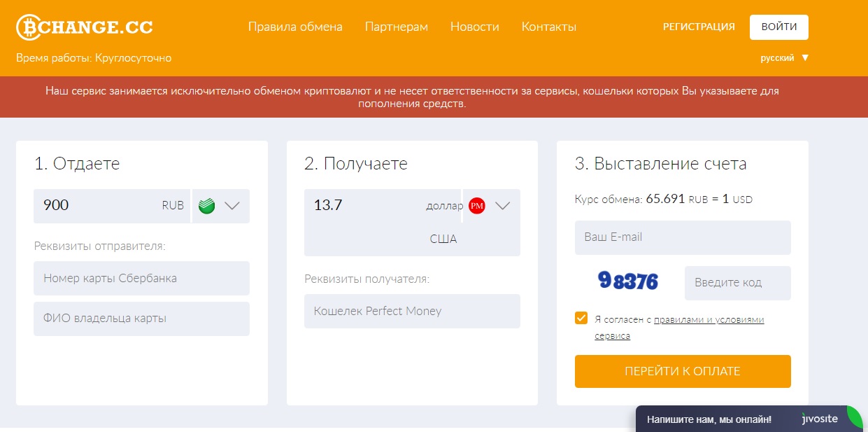
Task: Click the red Perfect Money PM icon
Action: 477,206
